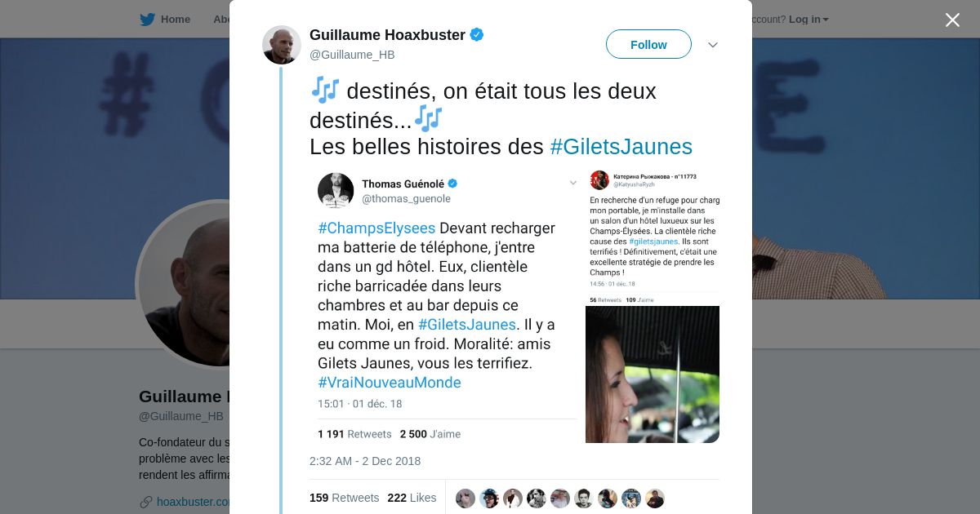Open the Катерина Рыжакова tweet image

tap(653, 308)
